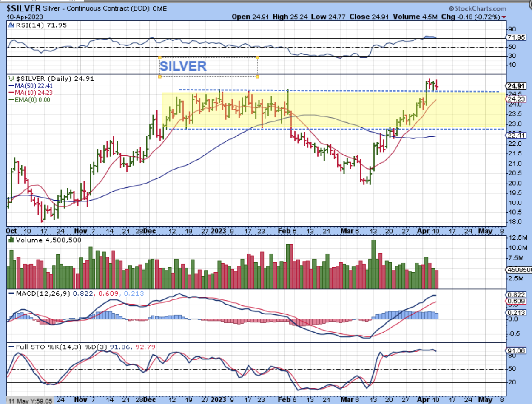Click the top-left handle of SILVER annotation box

coord(159,58)
